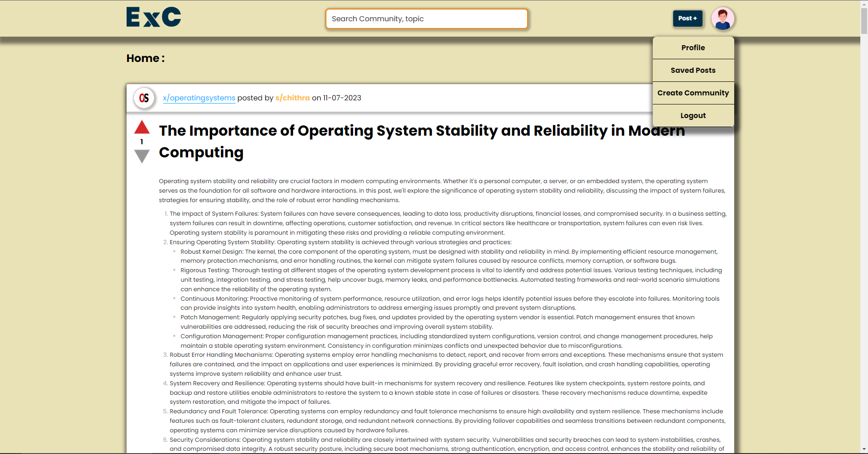Click the Home : heading
868x454 pixels.
pos(146,58)
